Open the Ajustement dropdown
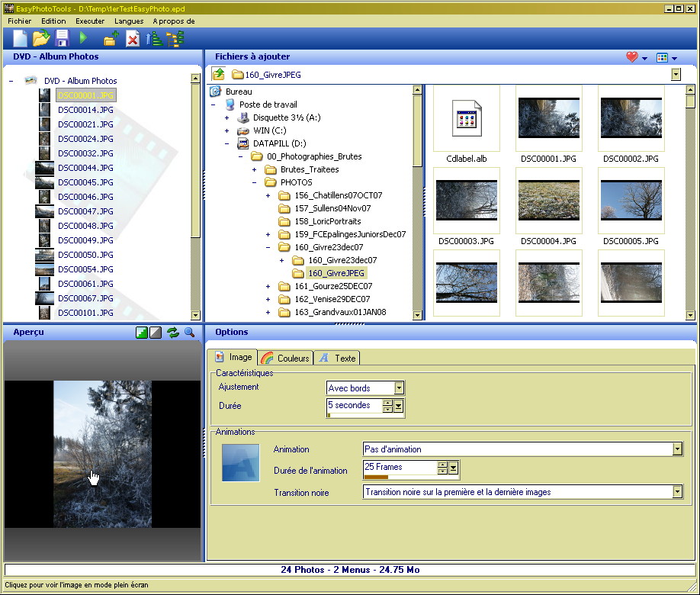700x595 pixels. [x=399, y=388]
